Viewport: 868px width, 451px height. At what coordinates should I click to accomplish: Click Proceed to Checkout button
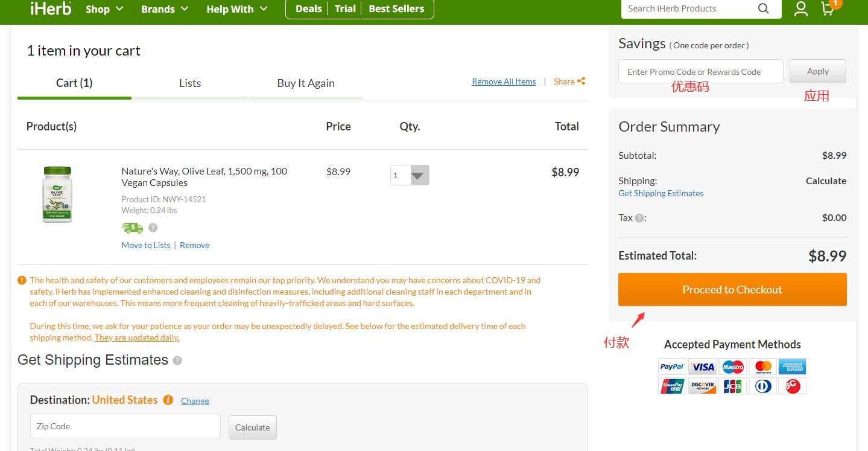(x=732, y=290)
